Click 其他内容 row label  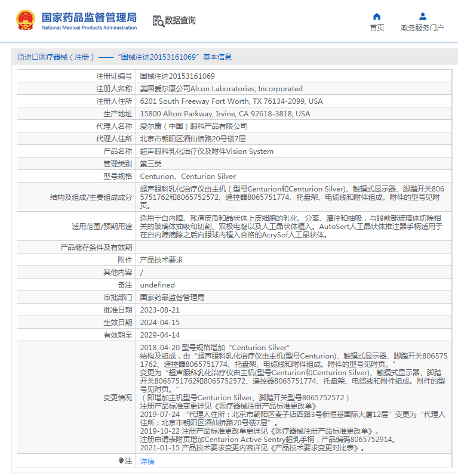click(x=118, y=273)
